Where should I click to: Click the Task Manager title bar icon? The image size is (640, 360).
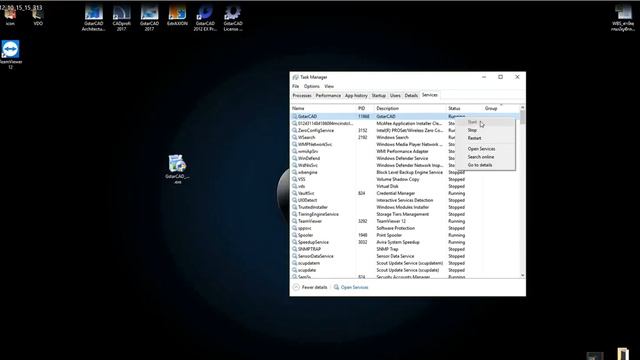click(295, 77)
